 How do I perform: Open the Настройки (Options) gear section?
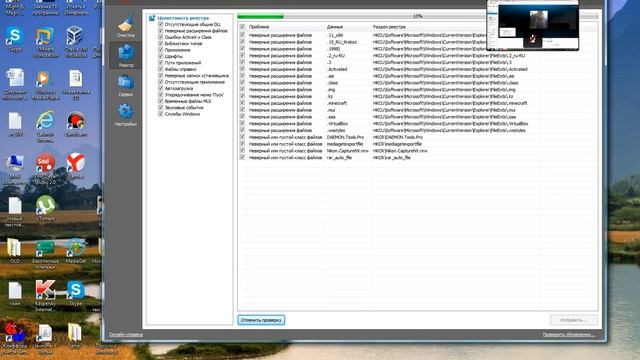coord(126,114)
